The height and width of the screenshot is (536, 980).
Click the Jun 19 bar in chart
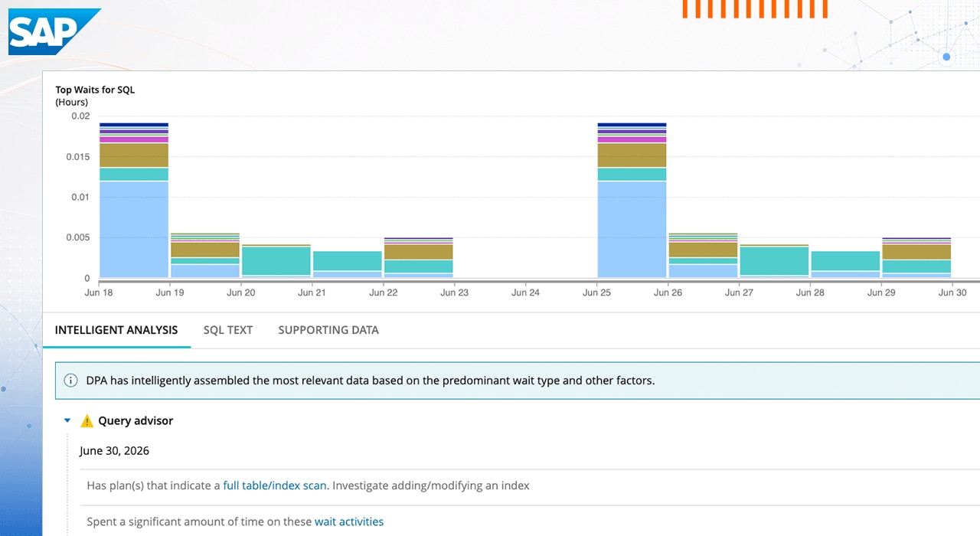(205, 255)
